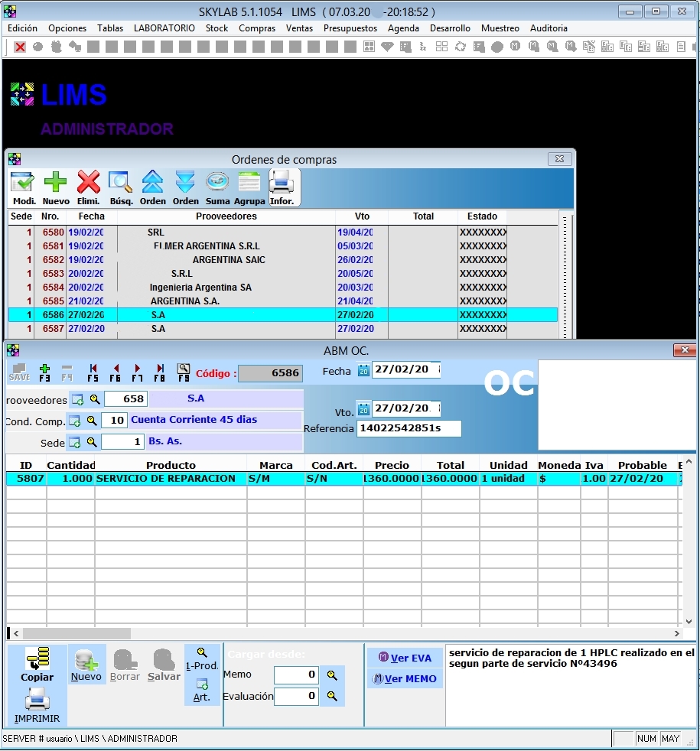The image size is (700, 751).
Task: Open the Proveedores lookup magnifier
Action: coord(94,399)
